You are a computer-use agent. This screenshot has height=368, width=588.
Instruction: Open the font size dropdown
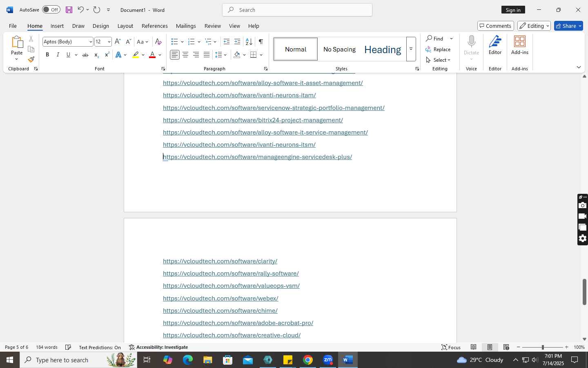pyautogui.click(x=109, y=42)
